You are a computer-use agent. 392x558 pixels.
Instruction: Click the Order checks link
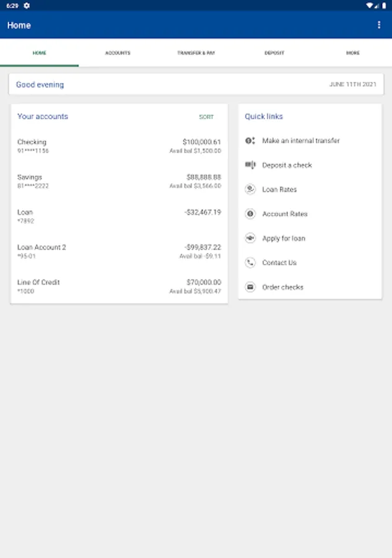pos(283,287)
